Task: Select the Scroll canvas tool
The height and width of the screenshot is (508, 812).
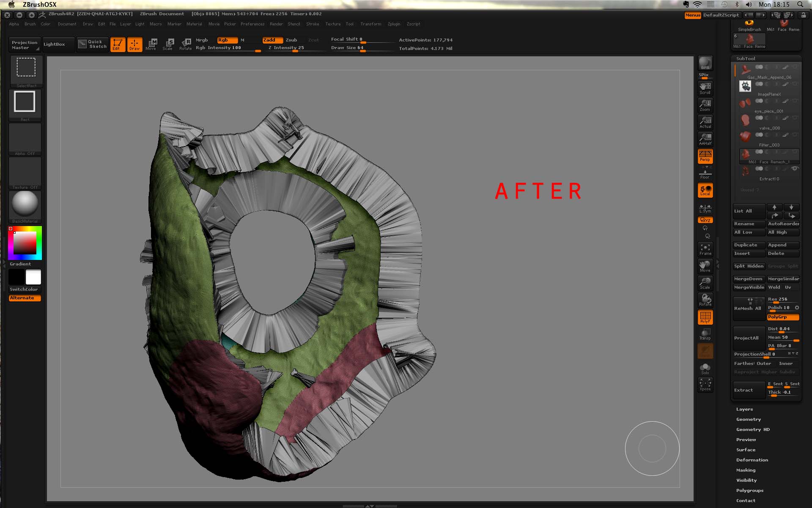Action: point(705,88)
